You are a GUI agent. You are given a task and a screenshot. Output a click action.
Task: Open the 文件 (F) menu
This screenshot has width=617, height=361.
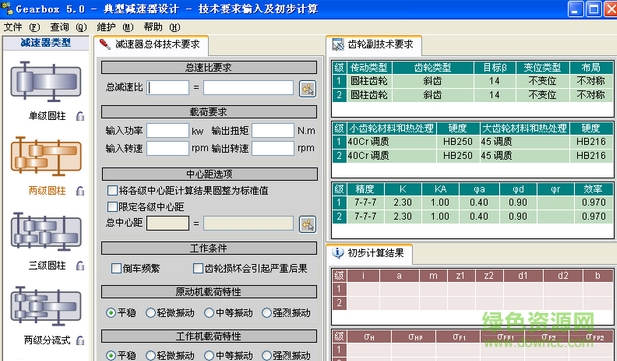(22, 27)
